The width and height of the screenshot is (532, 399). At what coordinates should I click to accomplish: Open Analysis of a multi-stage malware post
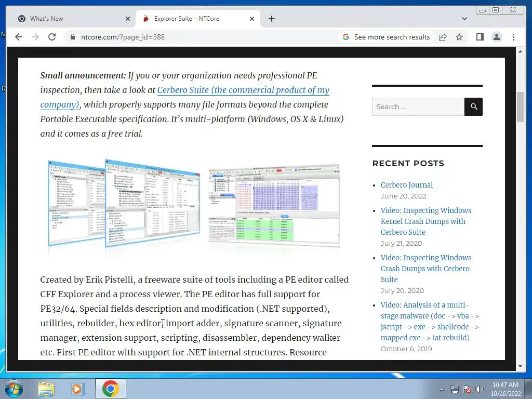coord(430,321)
